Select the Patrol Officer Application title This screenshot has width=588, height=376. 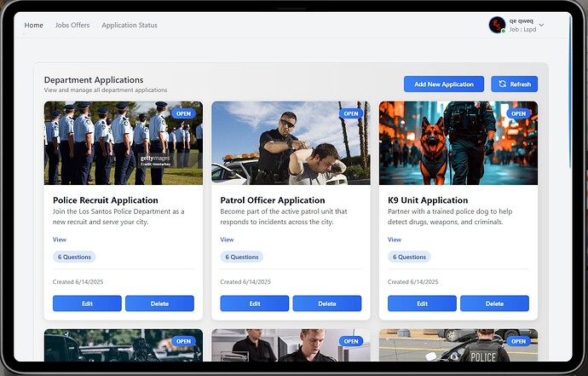273,200
